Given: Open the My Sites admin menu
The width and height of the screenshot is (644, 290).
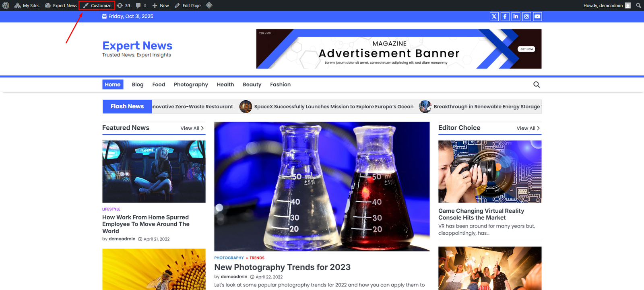Looking at the screenshot, I should (x=27, y=6).
